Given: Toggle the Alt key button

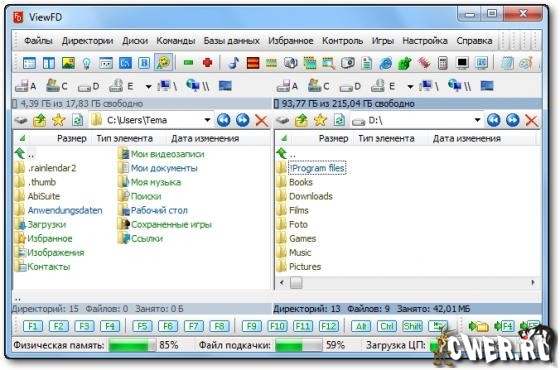Looking at the screenshot, I should [x=361, y=326].
